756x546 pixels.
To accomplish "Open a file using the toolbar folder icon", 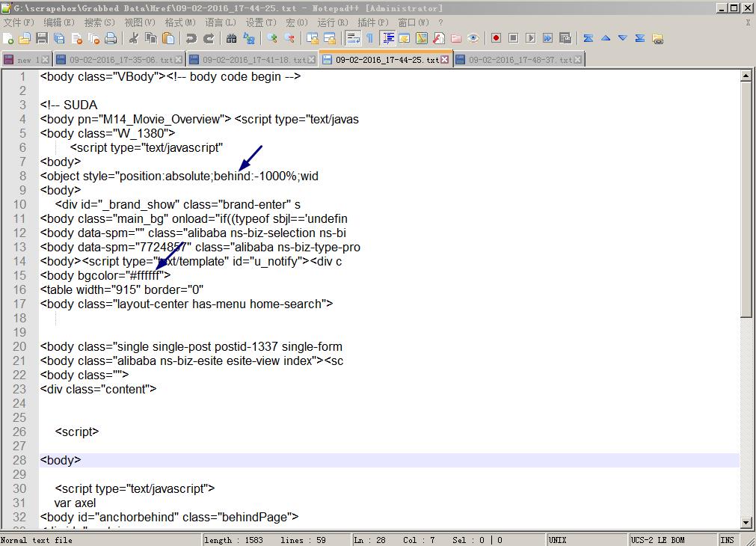I will click(25, 39).
